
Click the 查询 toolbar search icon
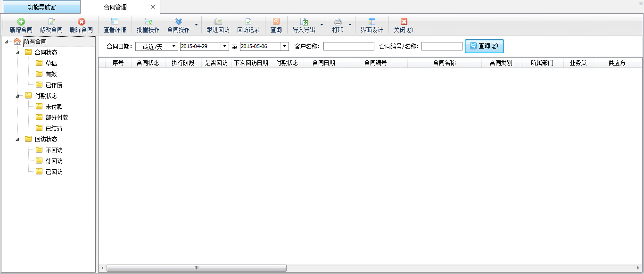tap(276, 22)
